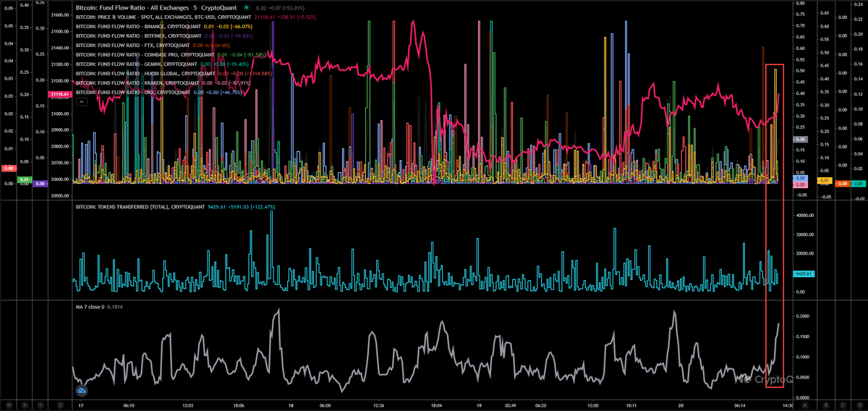Collapse the indicator legend with the chevron button
The height and width of the screenshot is (411, 868).
82,103
